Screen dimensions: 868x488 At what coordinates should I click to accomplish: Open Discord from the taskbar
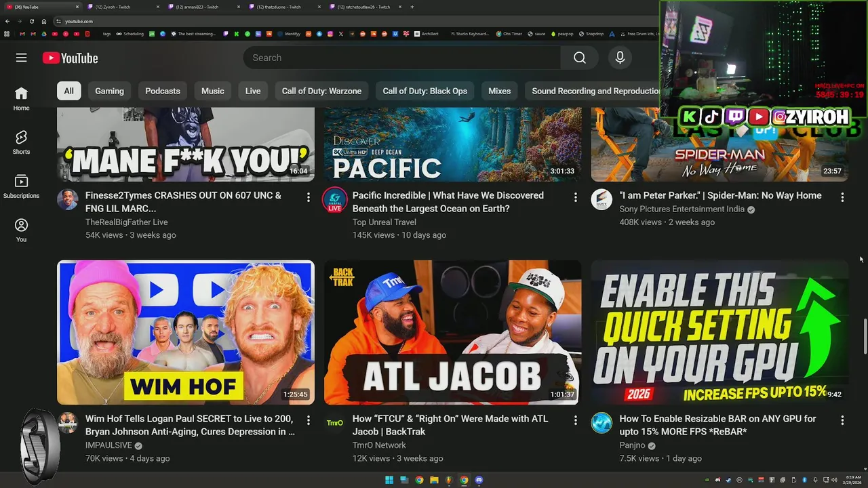click(x=479, y=480)
